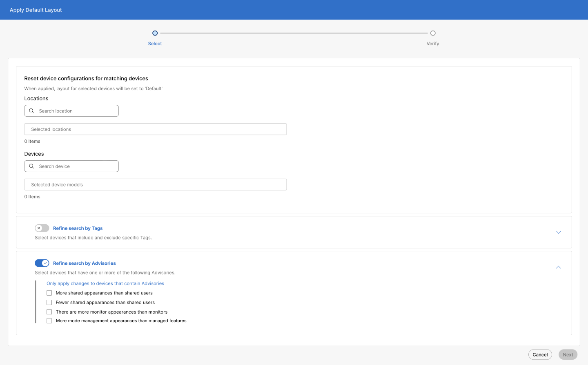Collapse the Refine search by Advisories section
Screen dimensions: 588x365
559,268
